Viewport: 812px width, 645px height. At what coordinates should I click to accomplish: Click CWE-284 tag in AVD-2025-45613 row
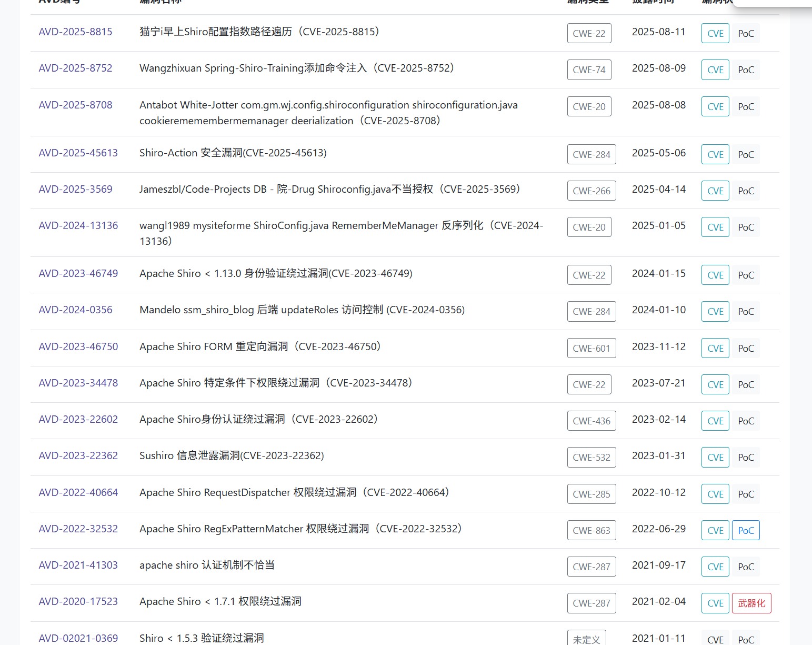pos(592,154)
